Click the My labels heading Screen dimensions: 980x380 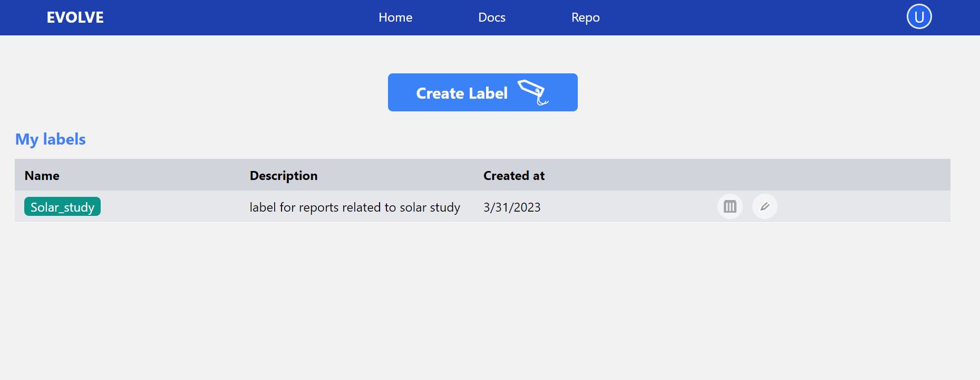[x=51, y=139]
